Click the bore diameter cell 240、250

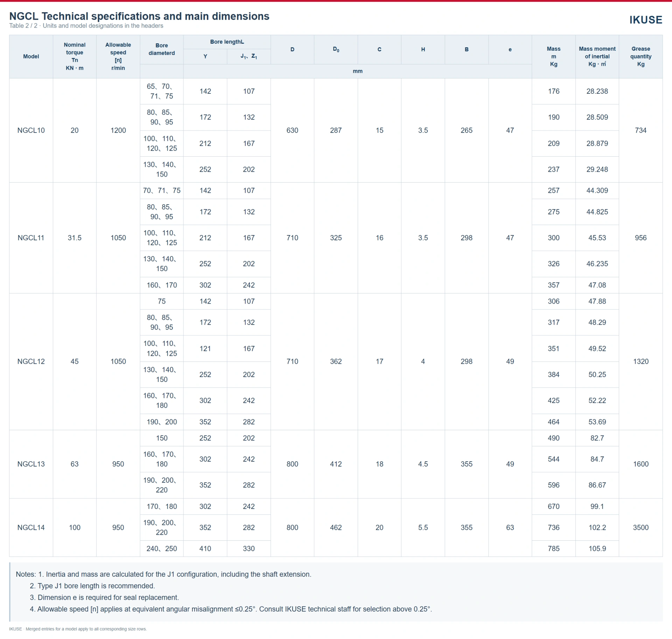pos(162,548)
